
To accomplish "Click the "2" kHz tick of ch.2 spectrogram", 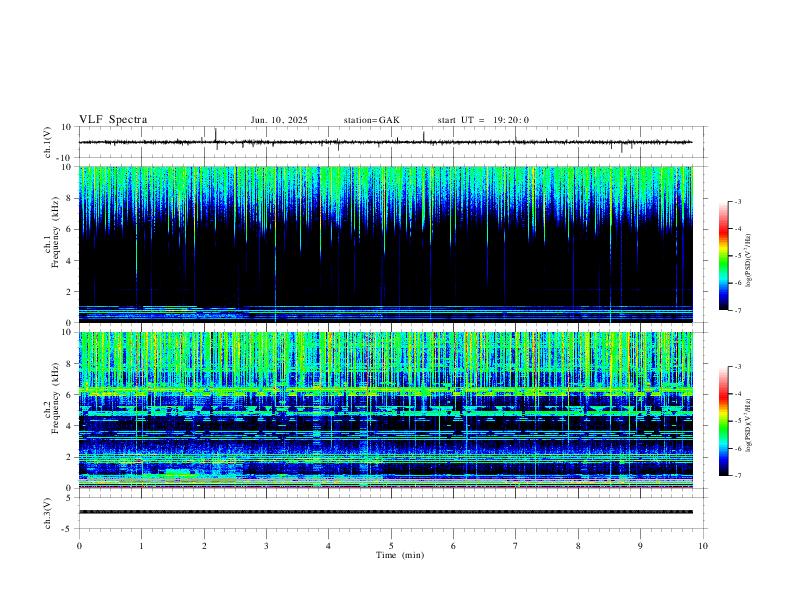I will 69,457.
